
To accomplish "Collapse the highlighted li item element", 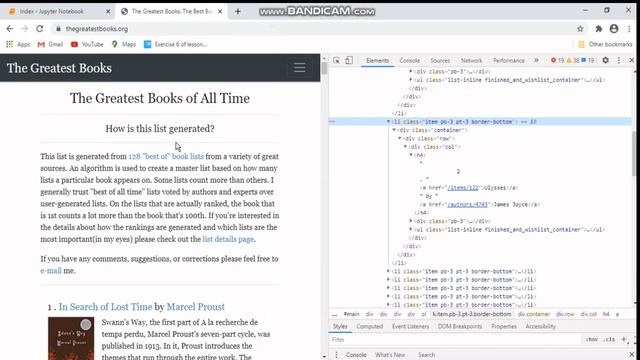I will [388, 122].
